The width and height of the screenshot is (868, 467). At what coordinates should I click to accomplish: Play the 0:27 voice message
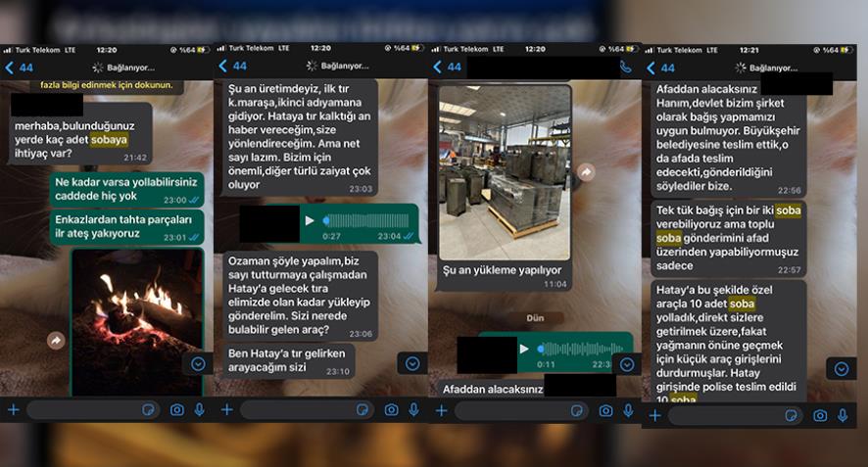(310, 221)
